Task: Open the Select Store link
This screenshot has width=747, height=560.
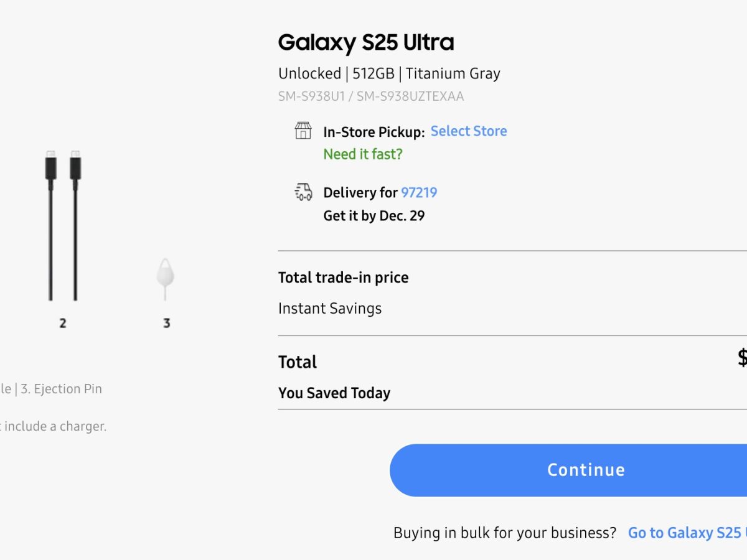Action: click(x=469, y=131)
